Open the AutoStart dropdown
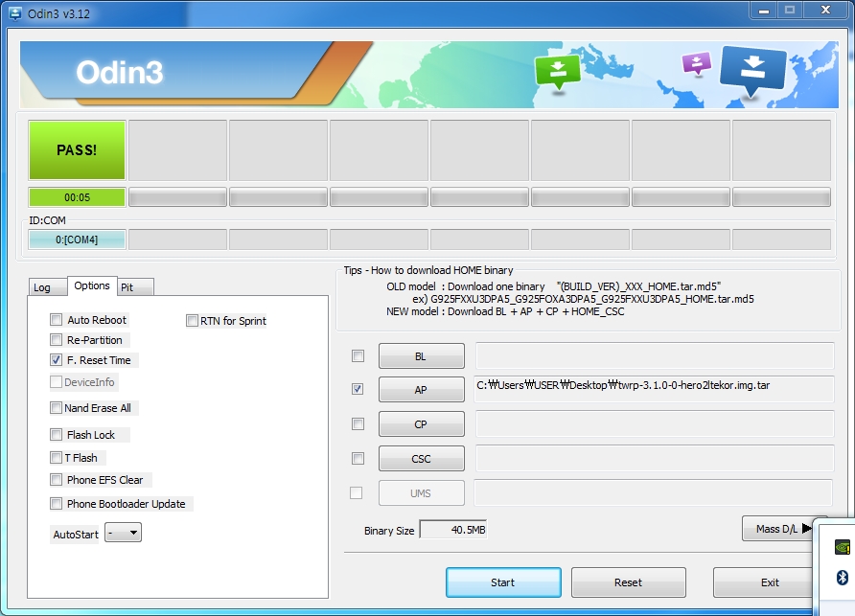Viewport: 855px width, 616px height. [124, 533]
